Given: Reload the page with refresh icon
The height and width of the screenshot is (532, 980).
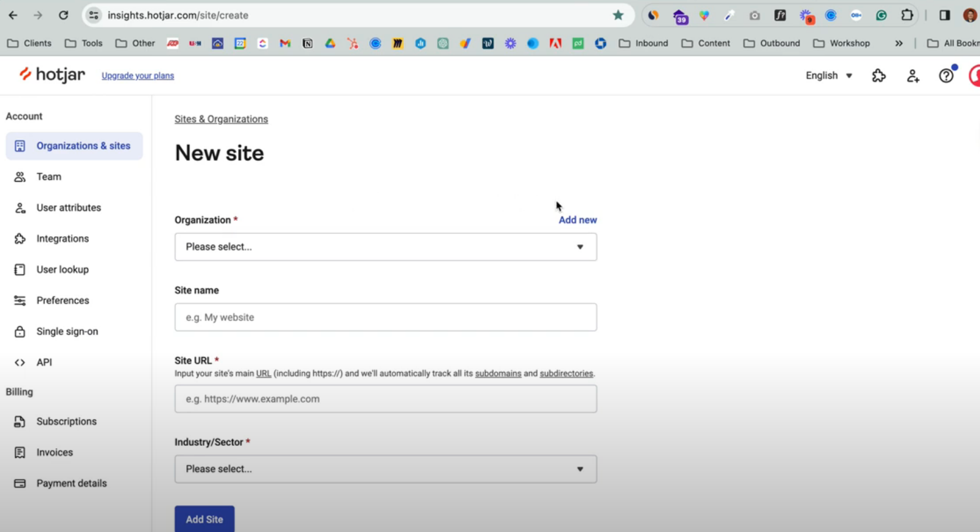Looking at the screenshot, I should point(64,15).
